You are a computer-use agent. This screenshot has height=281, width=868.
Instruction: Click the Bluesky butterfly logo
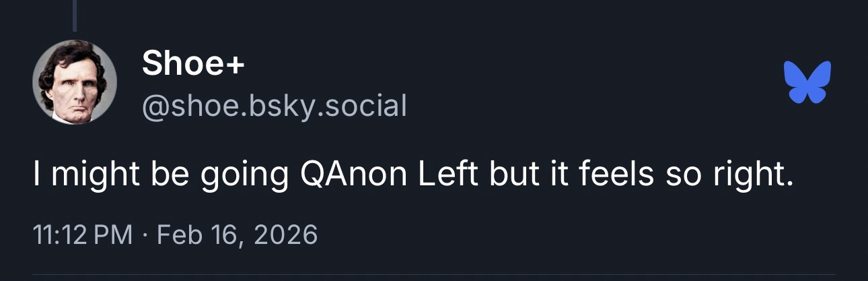coord(807,82)
